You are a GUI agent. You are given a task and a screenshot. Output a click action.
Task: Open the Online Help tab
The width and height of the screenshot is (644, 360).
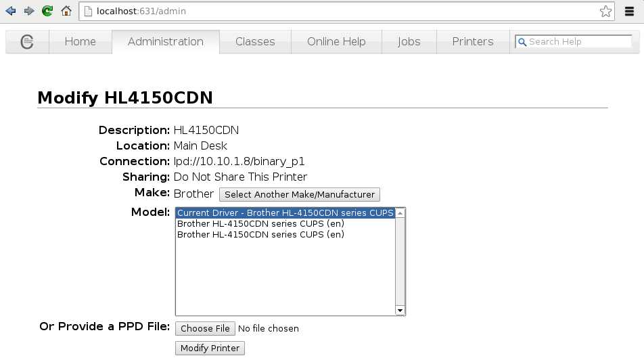pos(336,41)
